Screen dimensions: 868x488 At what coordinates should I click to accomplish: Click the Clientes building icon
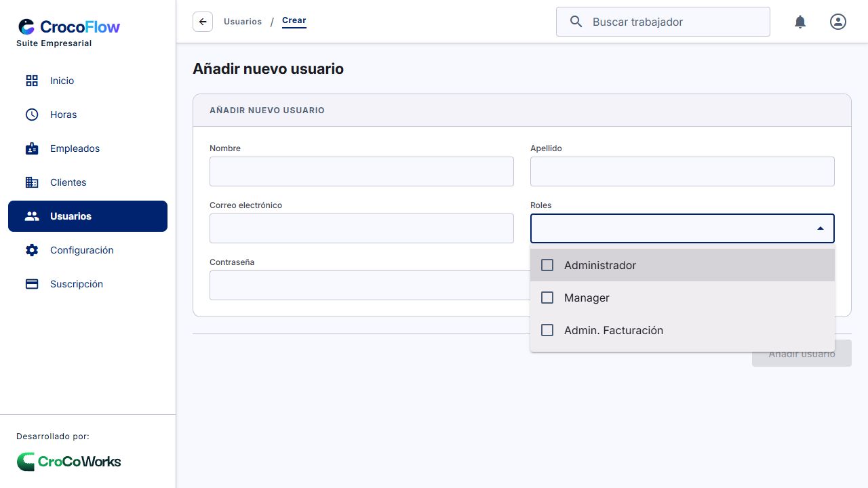click(32, 182)
